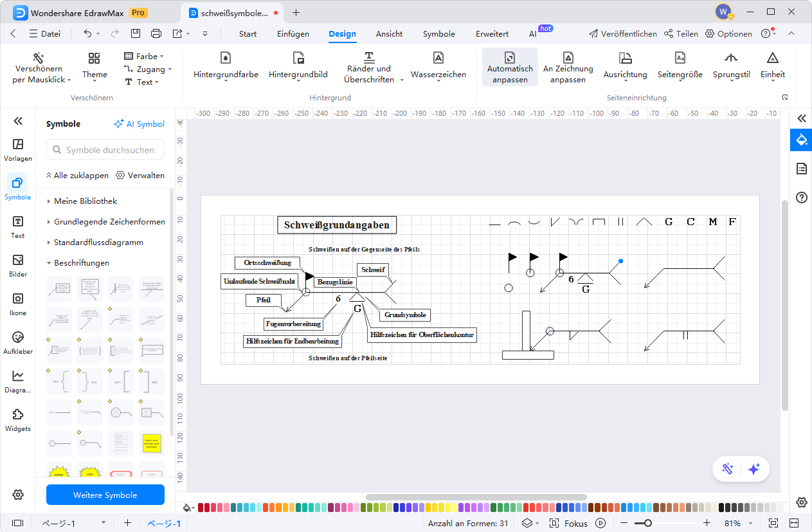Collapse the Beschriftungen section

(81, 263)
